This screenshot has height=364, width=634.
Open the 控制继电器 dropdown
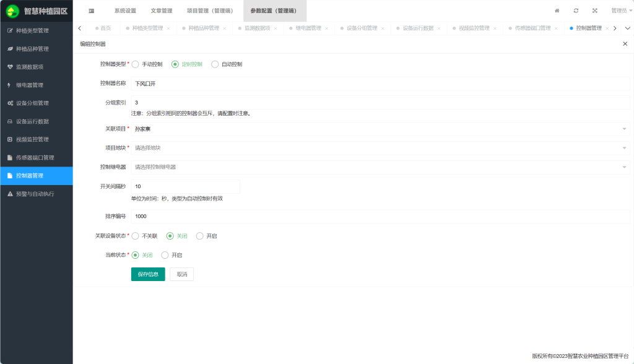pyautogui.click(x=380, y=167)
